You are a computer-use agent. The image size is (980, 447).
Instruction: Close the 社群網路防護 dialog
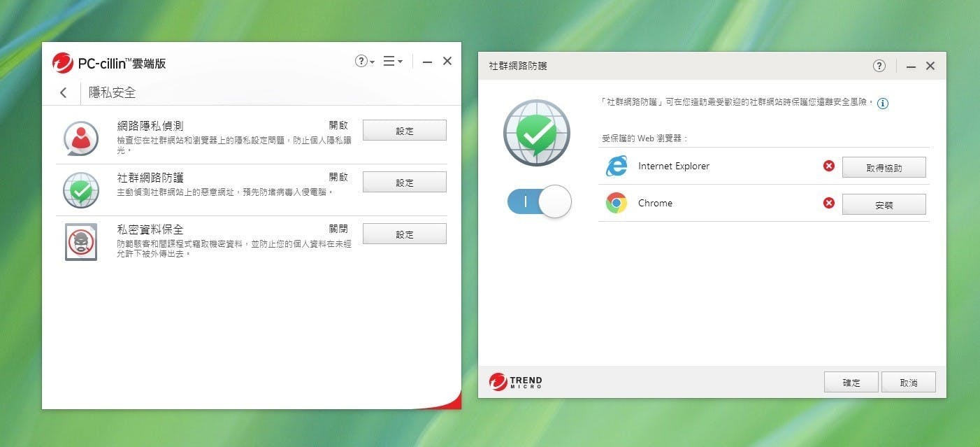pos(930,66)
